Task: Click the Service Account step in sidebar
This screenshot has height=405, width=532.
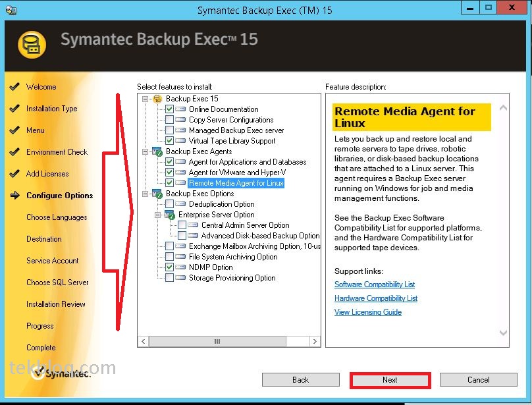Action: coord(52,261)
